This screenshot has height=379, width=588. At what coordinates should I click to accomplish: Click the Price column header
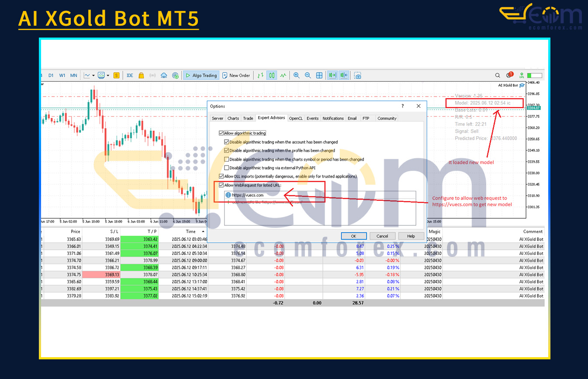point(76,231)
